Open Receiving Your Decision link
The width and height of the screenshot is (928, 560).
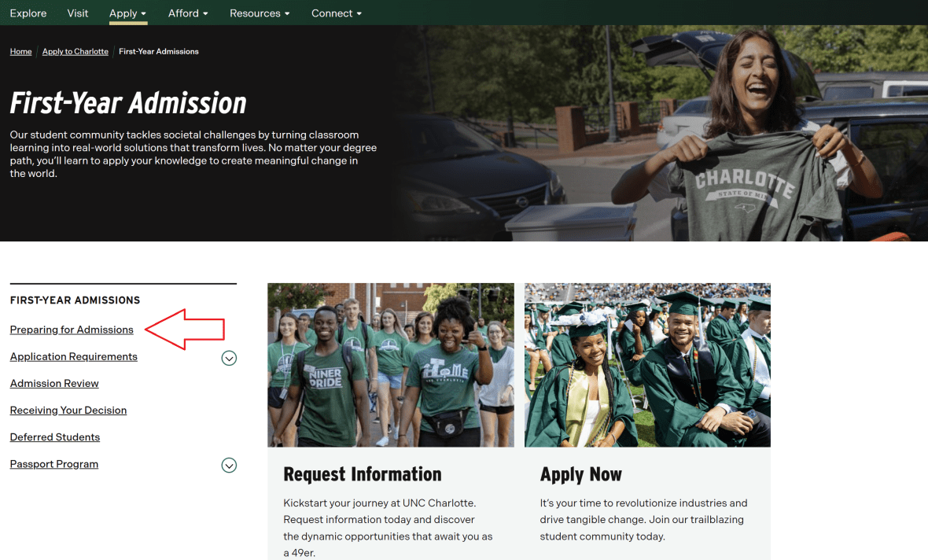[x=68, y=410]
